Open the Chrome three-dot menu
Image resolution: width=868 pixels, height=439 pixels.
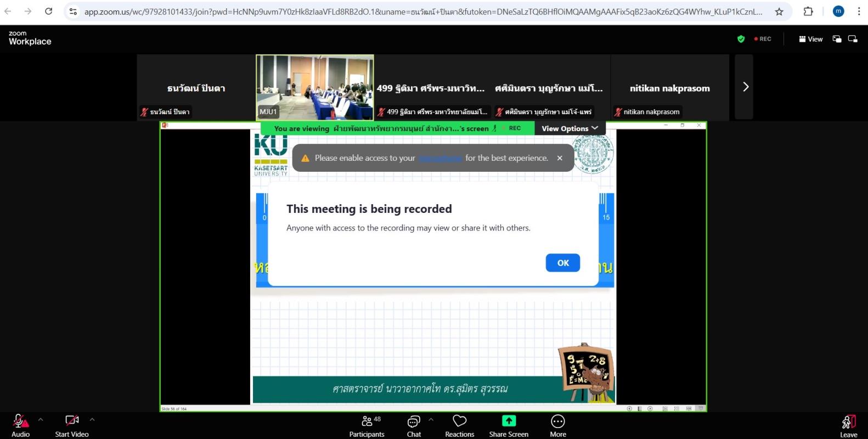[x=859, y=12]
